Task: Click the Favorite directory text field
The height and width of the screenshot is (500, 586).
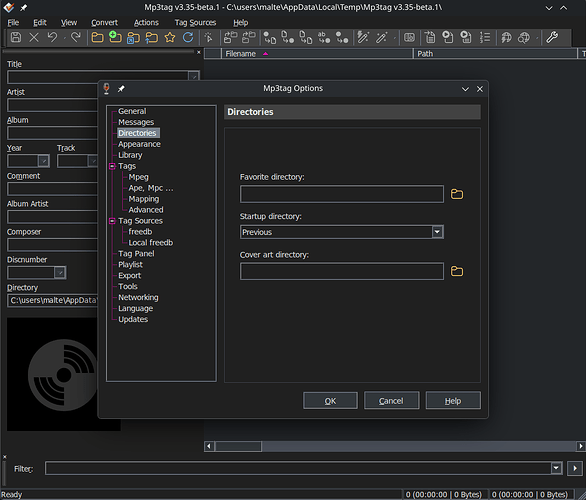Action: 342,194
